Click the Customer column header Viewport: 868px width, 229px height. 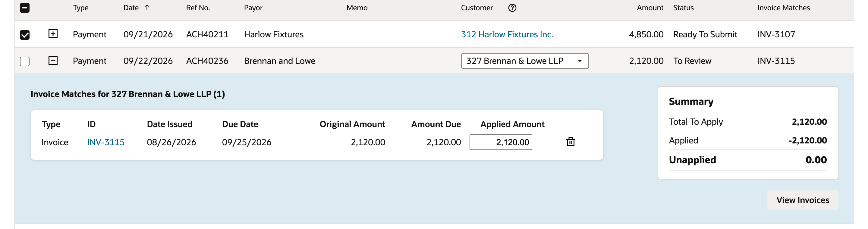tap(477, 8)
